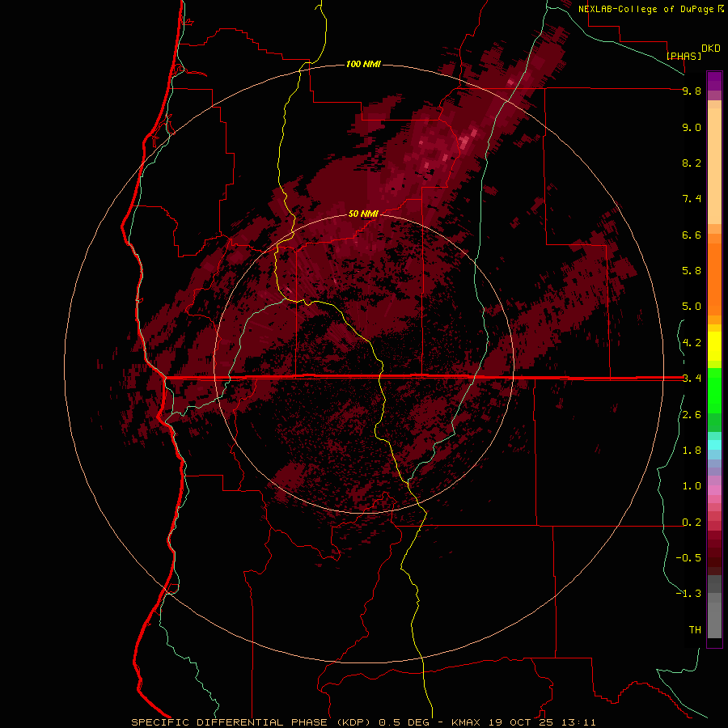Screen dimensions: 728x728
Task: Click the 4.2 legend value
Action: click(x=692, y=343)
